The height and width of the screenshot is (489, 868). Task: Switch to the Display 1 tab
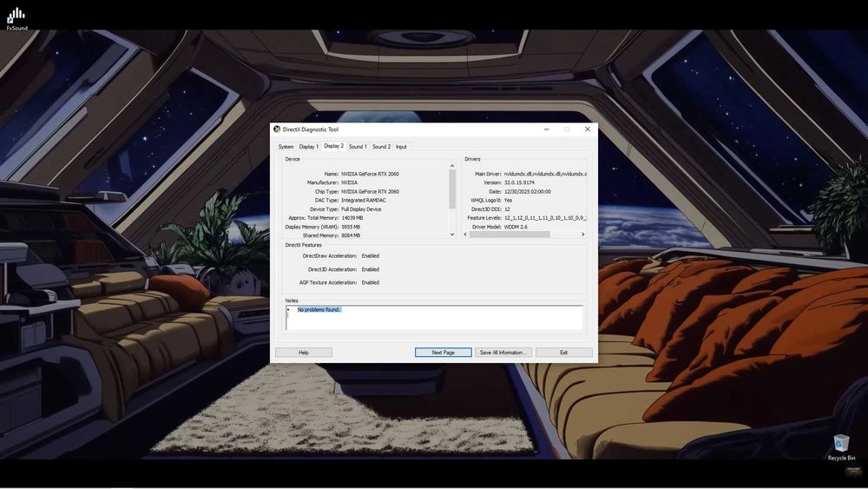(x=308, y=147)
